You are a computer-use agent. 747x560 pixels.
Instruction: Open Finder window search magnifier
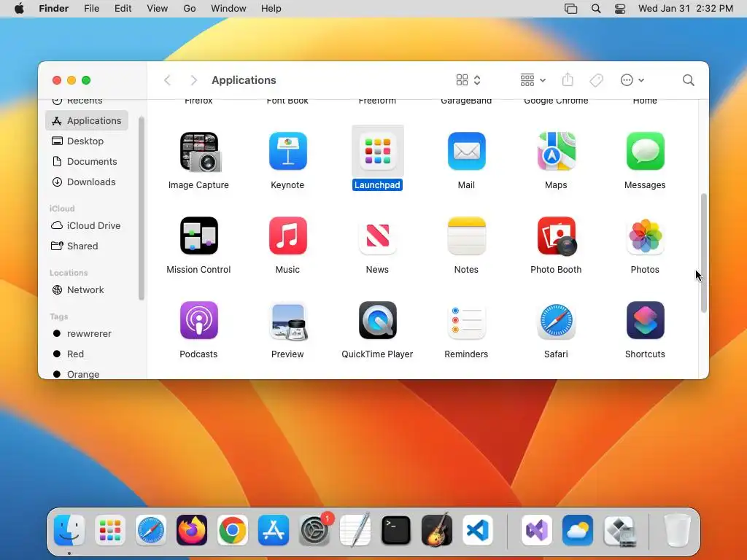coord(688,80)
